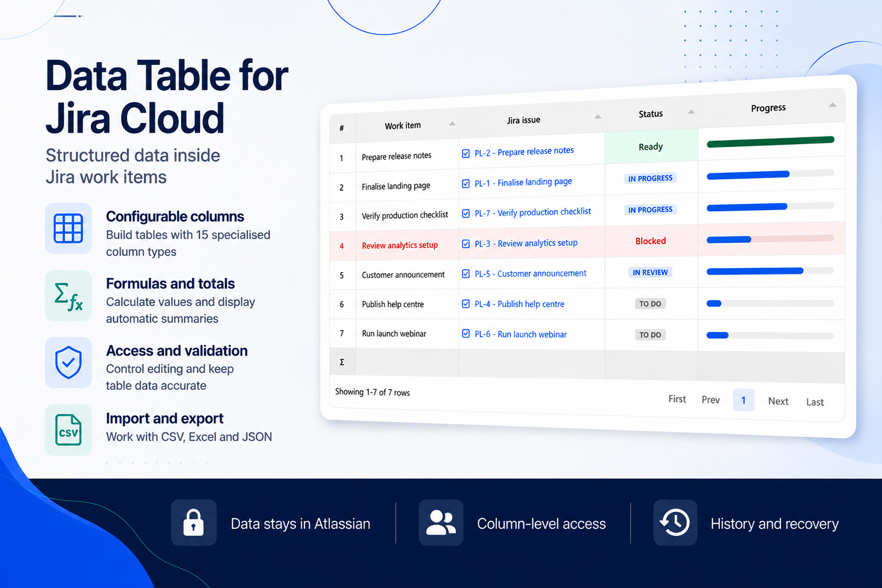Viewport: 882px width, 588px height.
Task: Click the Formulas and totals sigma icon
Action: click(x=68, y=296)
